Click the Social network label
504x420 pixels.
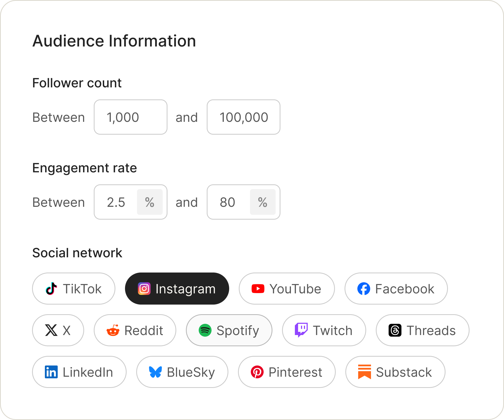[77, 253]
